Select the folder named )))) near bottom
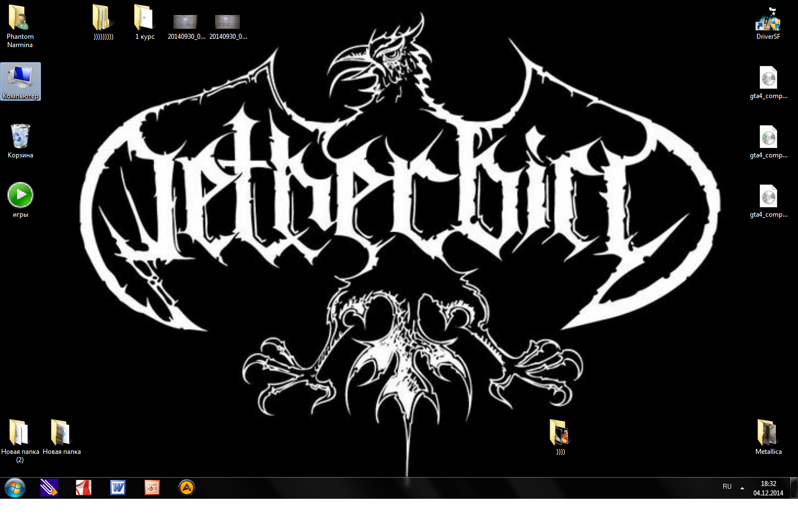The height and width of the screenshot is (532, 798). point(560,433)
